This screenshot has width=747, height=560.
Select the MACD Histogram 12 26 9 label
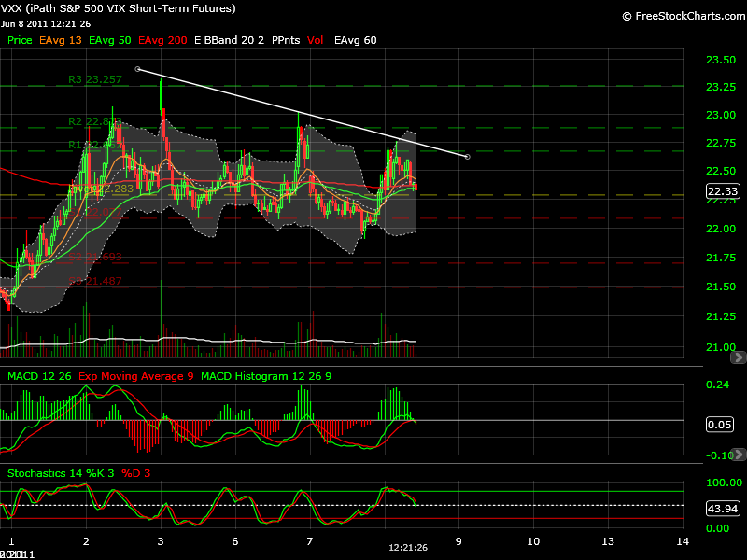[262, 376]
